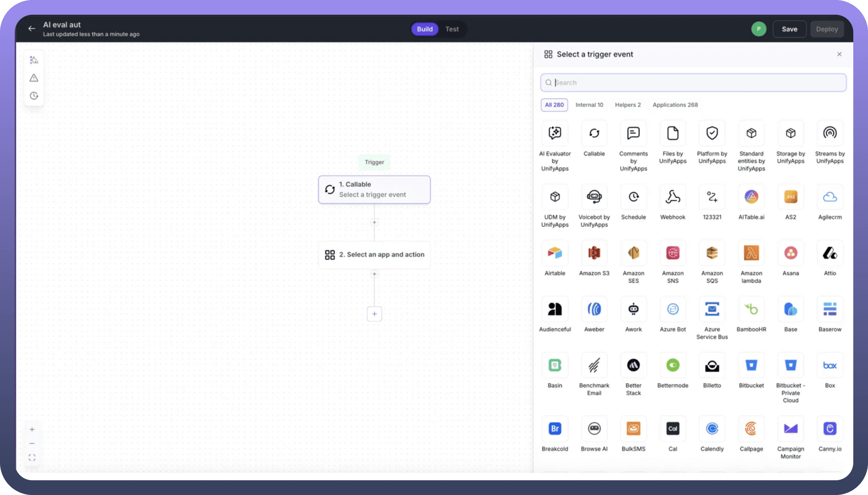The width and height of the screenshot is (868, 495).
Task: Choose the Amazon lambda app icon
Action: click(x=751, y=253)
